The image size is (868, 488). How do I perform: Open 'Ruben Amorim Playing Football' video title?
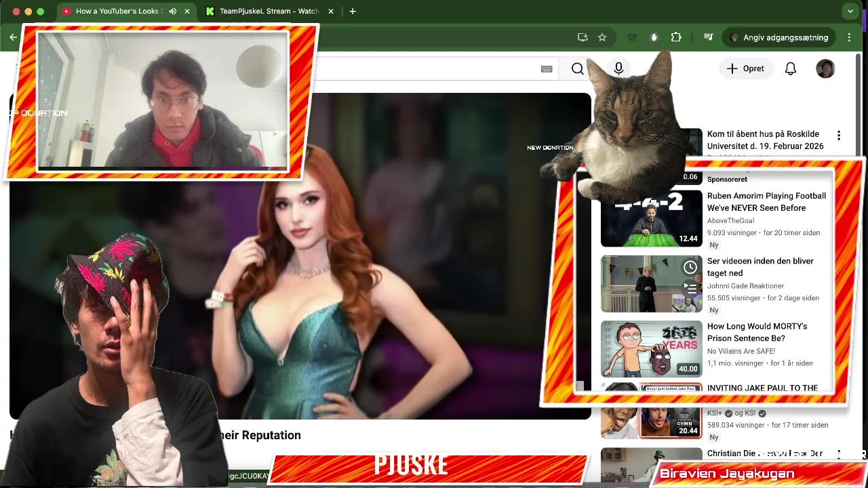click(x=766, y=202)
